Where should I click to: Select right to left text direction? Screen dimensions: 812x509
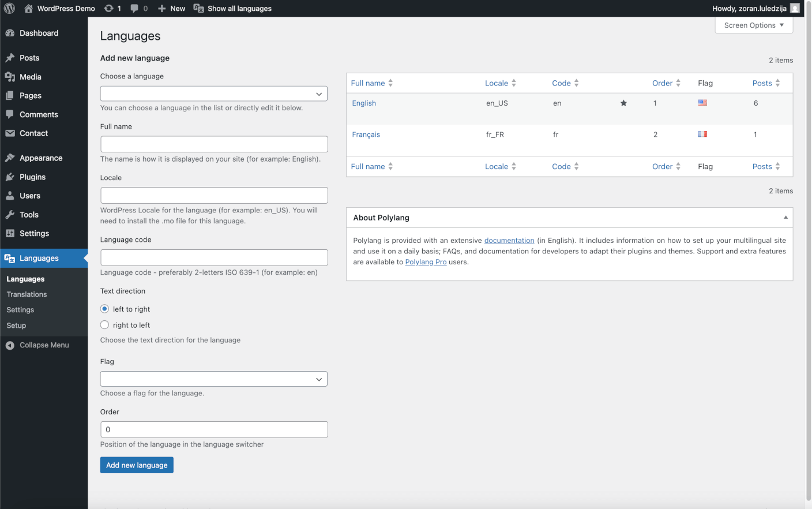pos(104,325)
